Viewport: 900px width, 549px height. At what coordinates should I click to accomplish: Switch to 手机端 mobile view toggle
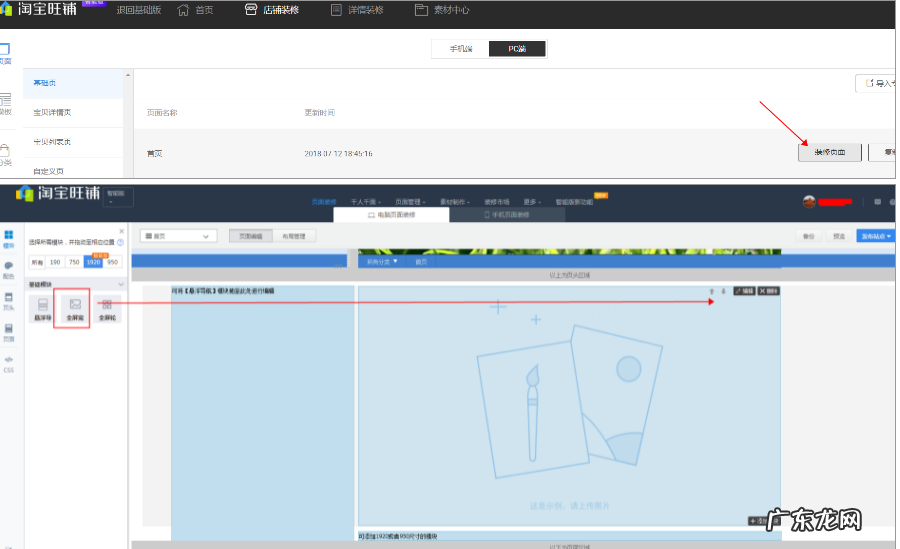click(460, 49)
